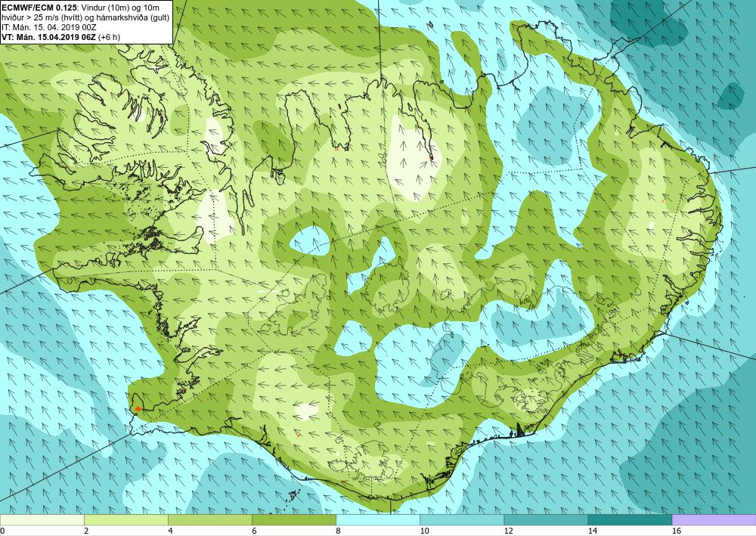Choose the 6–8 m/s darker green legend swatch
The height and width of the screenshot is (536, 756).
(x=293, y=519)
